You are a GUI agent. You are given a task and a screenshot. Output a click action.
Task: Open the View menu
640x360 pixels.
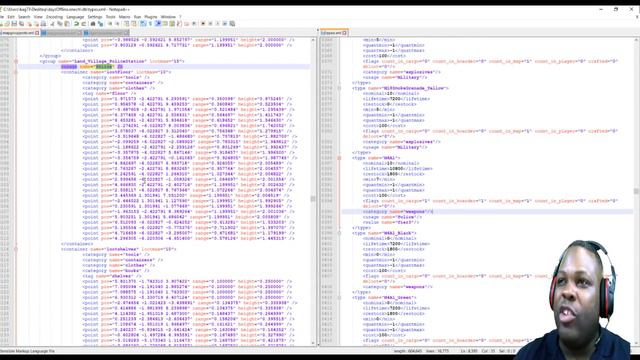click(x=38, y=17)
